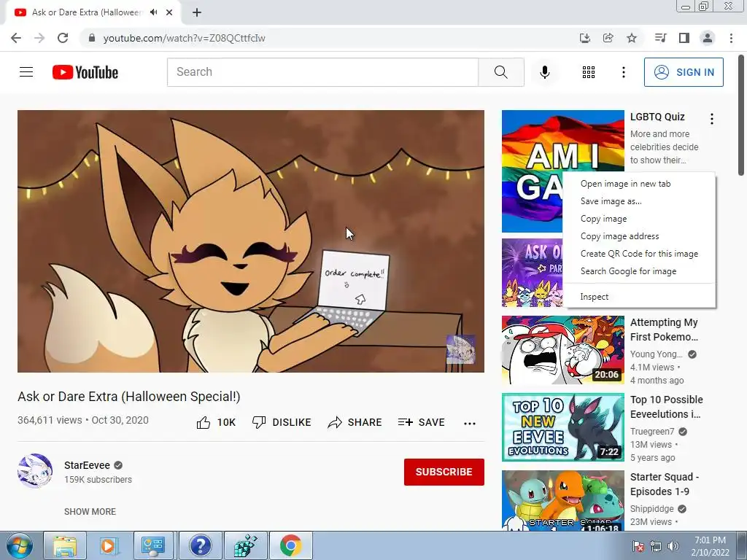Toggle Chrome side panel icon
Screen dimensions: 747x560
pos(684,38)
